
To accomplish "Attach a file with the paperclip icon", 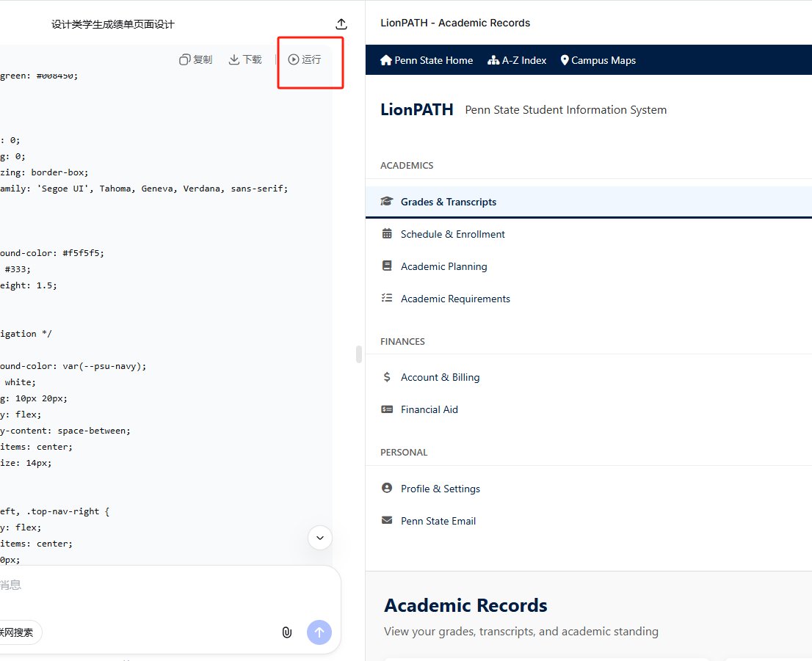I will 287,632.
